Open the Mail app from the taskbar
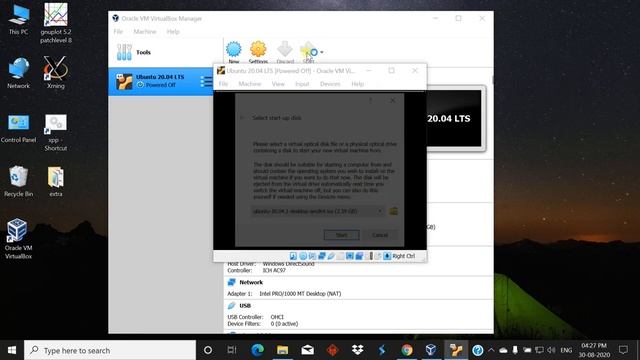 (307, 350)
